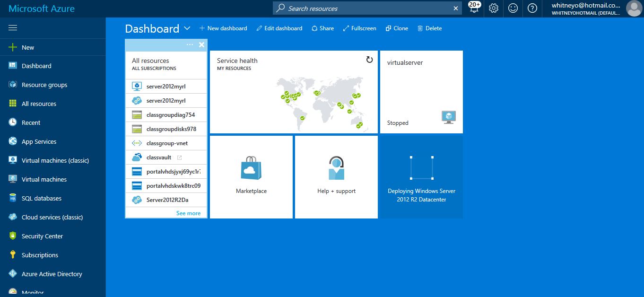Open portal settings gear icon
Screen dimensions: 644x297
[494, 9]
